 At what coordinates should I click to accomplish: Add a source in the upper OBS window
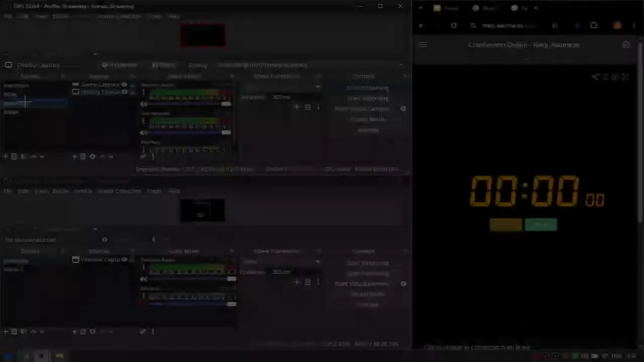pos(74,156)
